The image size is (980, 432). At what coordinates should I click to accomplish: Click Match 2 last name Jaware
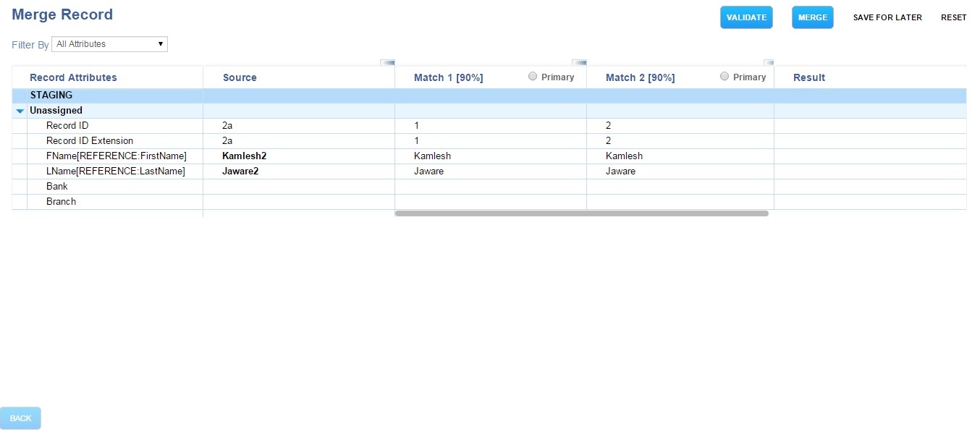pyautogui.click(x=620, y=171)
